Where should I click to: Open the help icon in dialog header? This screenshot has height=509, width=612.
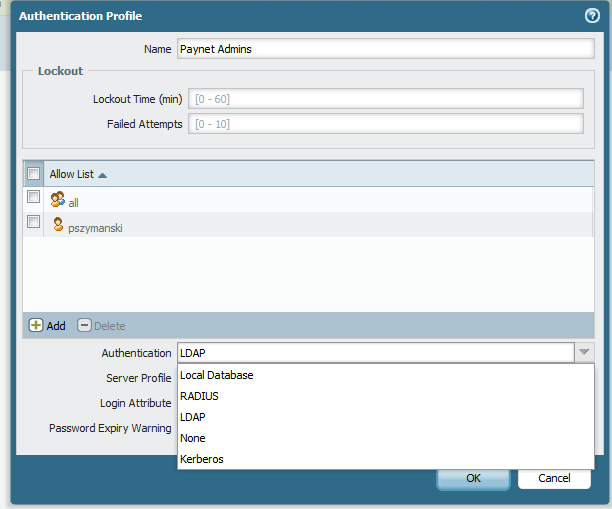592,16
